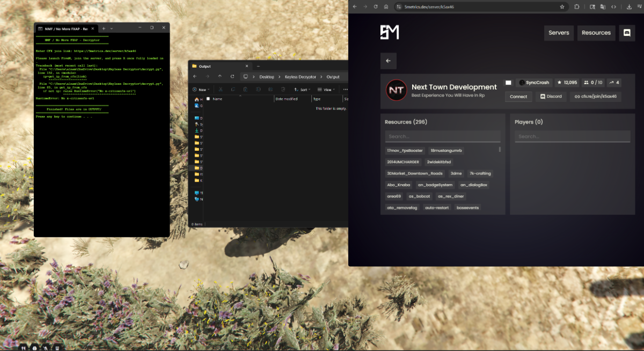
Task: Go back using the site's arrow button
Action: pos(388,61)
